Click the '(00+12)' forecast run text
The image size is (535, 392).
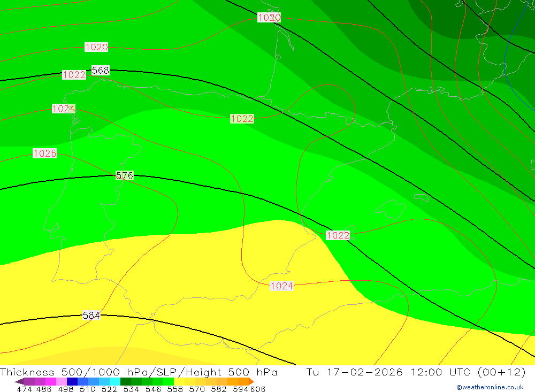click(502, 372)
